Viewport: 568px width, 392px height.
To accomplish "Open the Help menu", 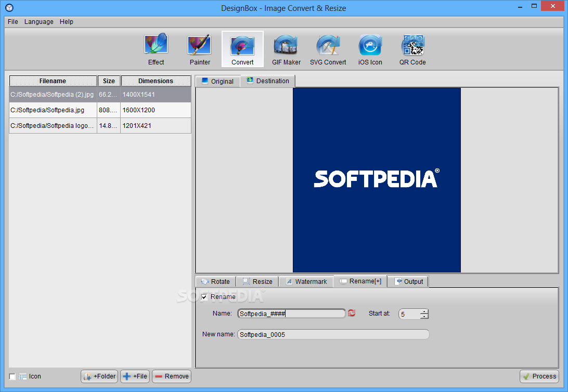I will 66,22.
